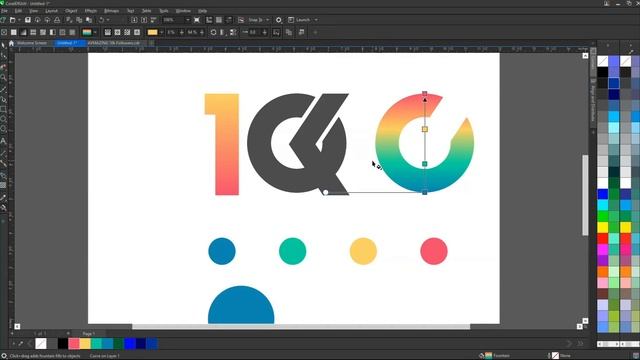The image size is (640, 360).
Task: Expand the node color yellow dropdown
Action: [x=161, y=32]
